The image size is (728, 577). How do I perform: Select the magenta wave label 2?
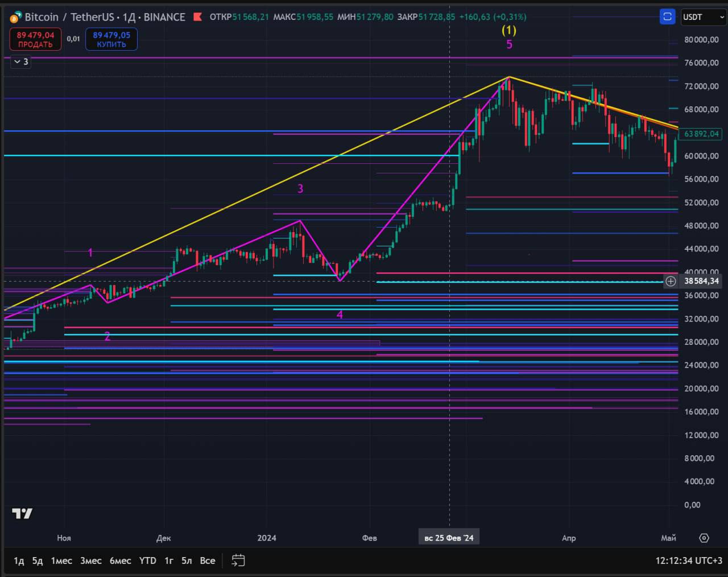[x=107, y=336]
